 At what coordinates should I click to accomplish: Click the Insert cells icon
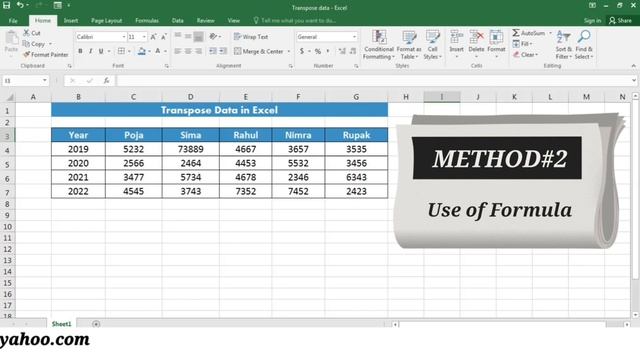(456, 37)
